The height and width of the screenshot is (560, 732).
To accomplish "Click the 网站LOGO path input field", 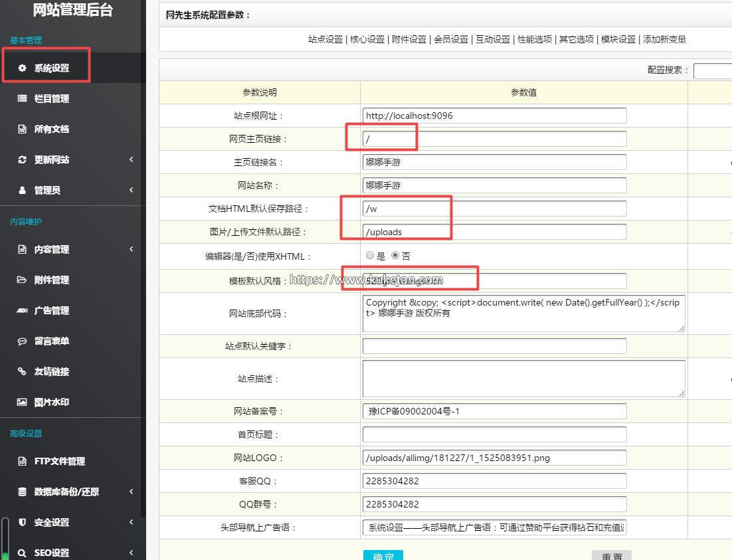I will pyautogui.click(x=495, y=458).
